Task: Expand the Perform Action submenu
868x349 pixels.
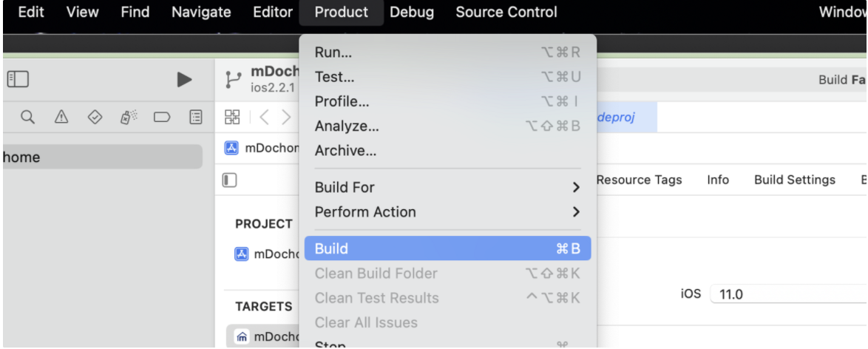Action: pyautogui.click(x=447, y=211)
